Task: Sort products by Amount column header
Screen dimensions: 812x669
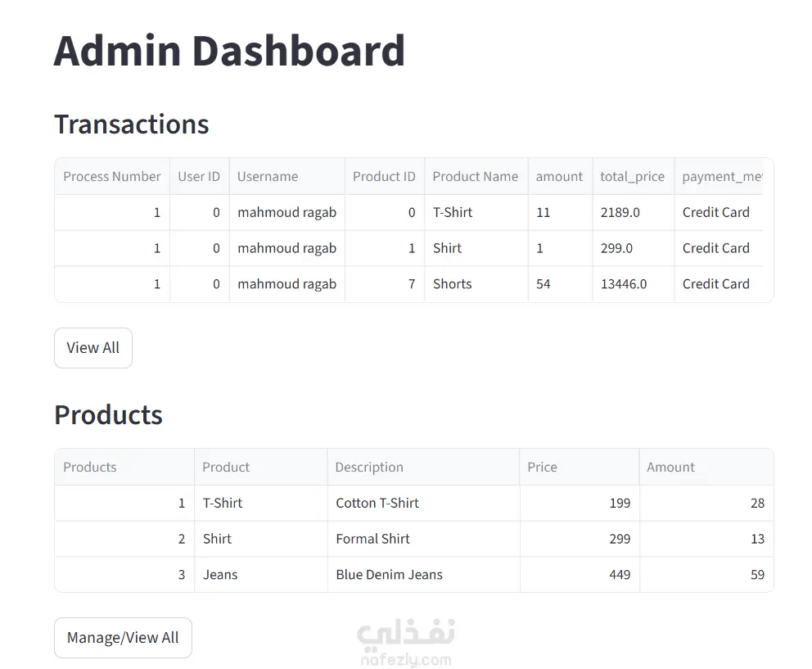Action: tap(670, 467)
